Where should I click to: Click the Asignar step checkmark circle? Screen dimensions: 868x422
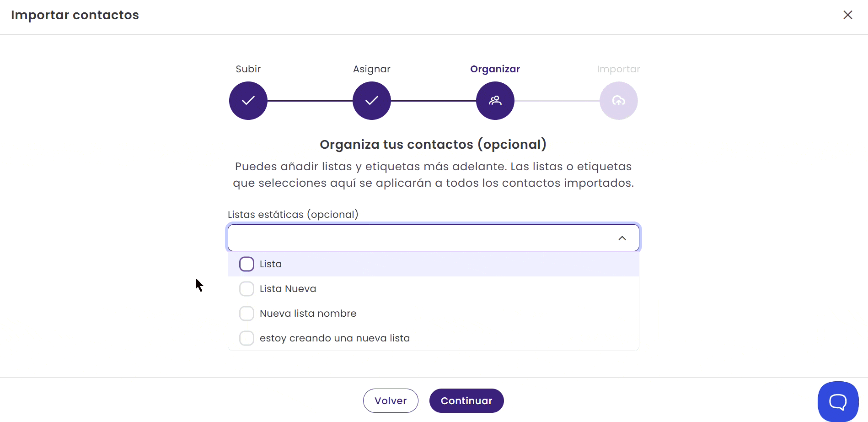(372, 101)
